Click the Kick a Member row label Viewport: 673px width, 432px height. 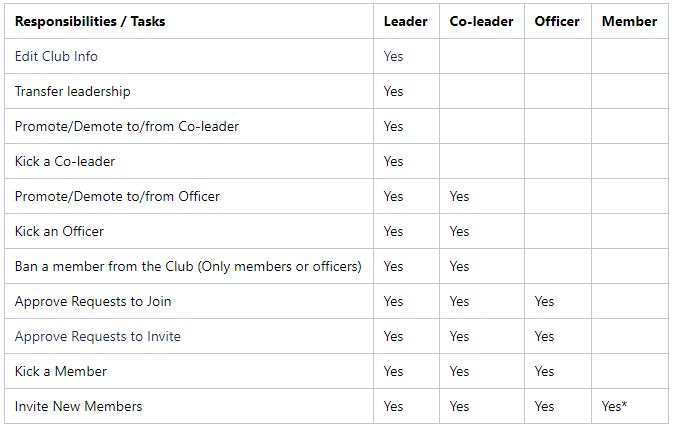[61, 372]
